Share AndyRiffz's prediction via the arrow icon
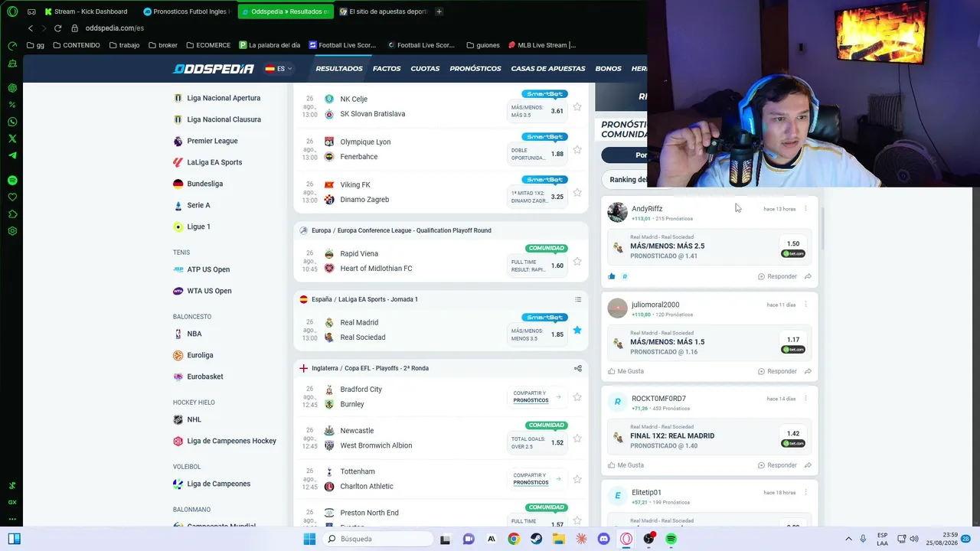This screenshot has width=980, height=551. (x=808, y=276)
